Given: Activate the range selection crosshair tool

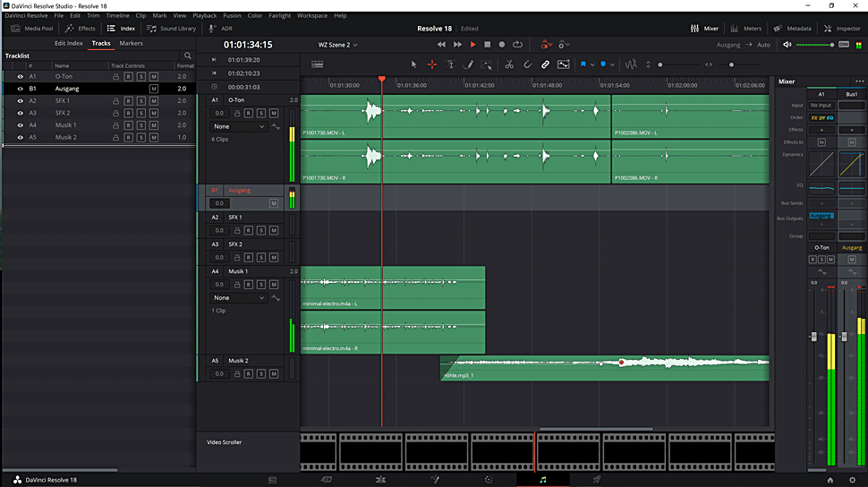Looking at the screenshot, I should coord(432,64).
